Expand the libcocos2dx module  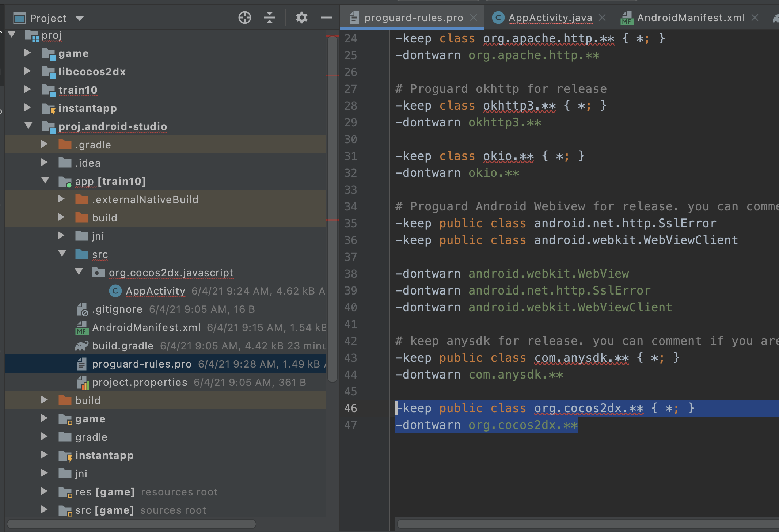click(27, 71)
